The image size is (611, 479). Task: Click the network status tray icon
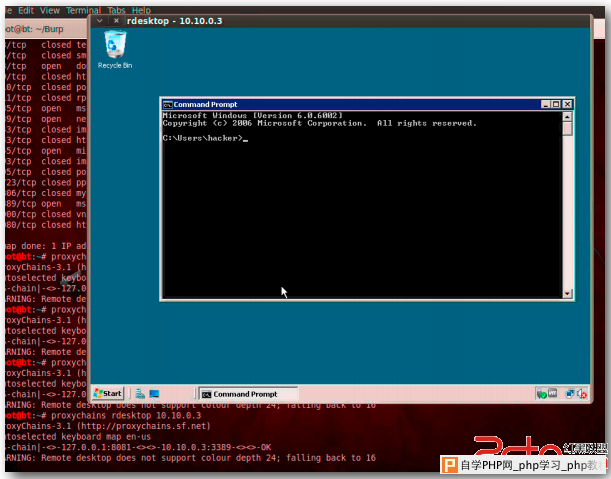(570, 394)
